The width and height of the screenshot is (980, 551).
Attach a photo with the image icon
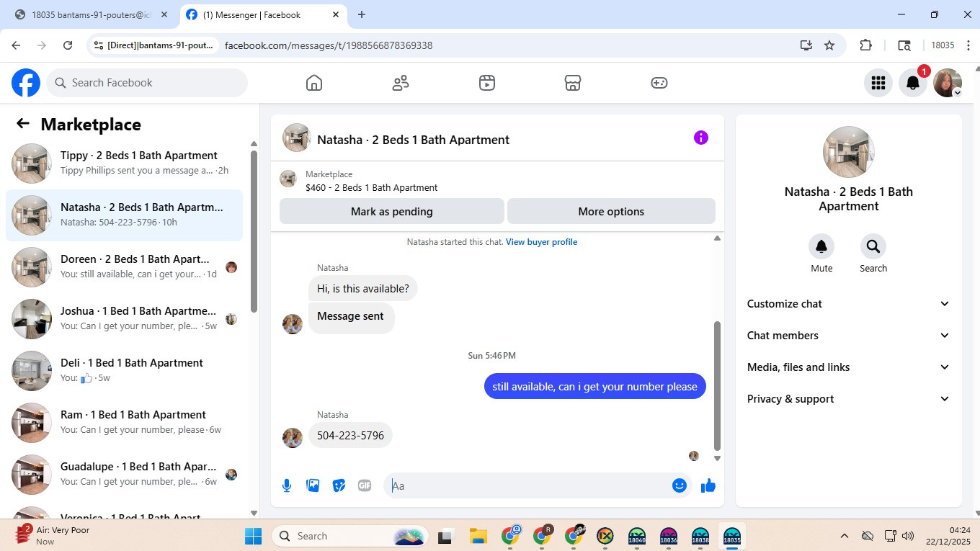(x=313, y=485)
